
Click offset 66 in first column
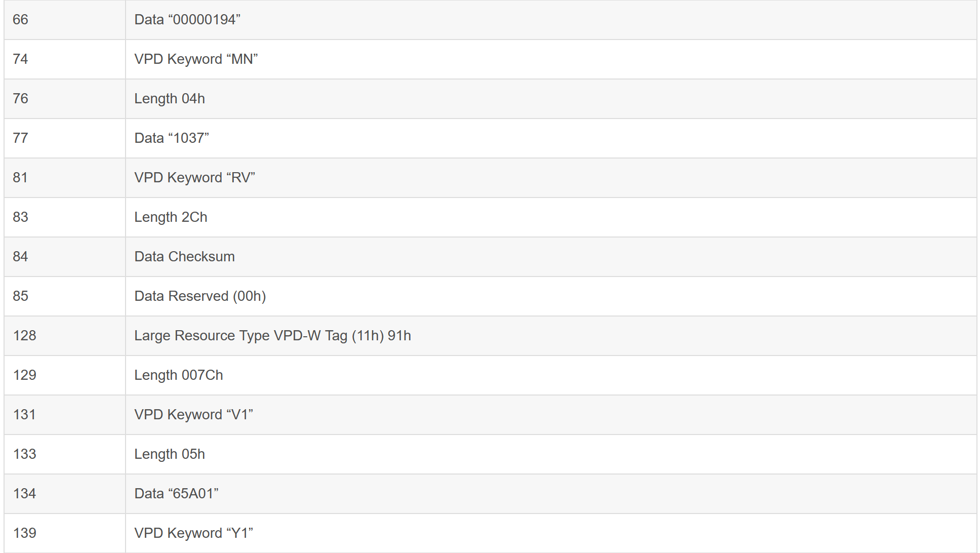[x=21, y=20]
